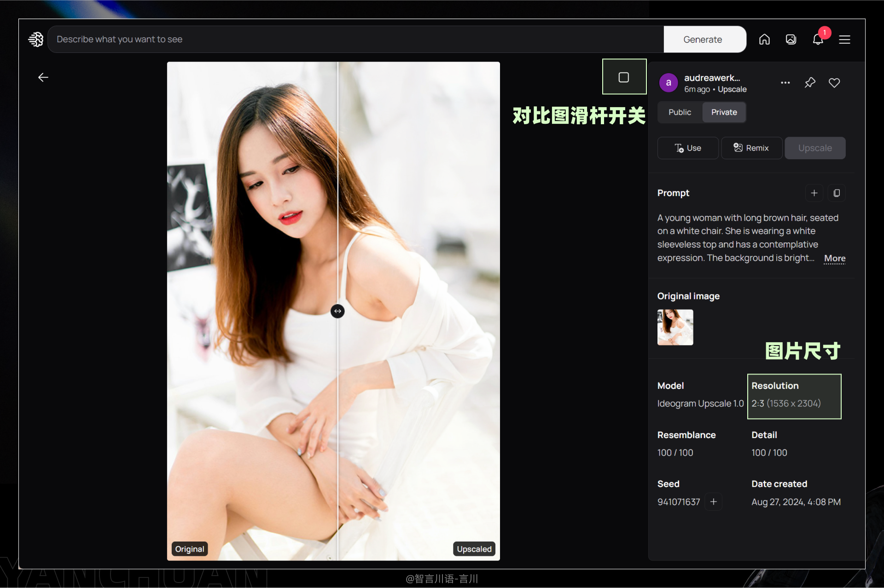Expand the prompt with More

(x=834, y=259)
